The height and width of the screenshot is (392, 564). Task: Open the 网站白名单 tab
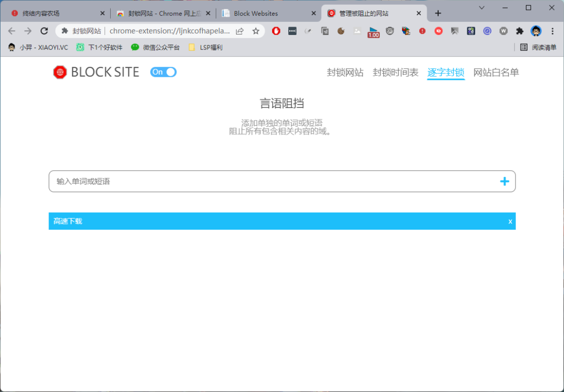click(x=496, y=72)
